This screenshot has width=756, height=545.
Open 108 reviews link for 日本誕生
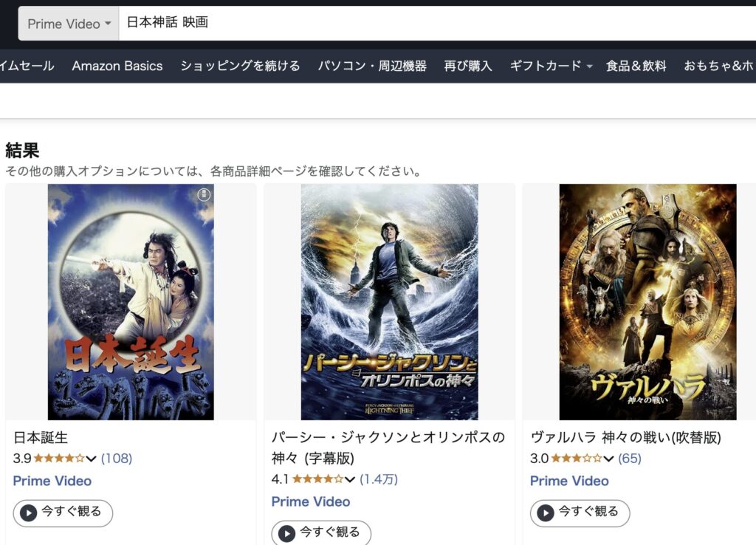pos(117,458)
